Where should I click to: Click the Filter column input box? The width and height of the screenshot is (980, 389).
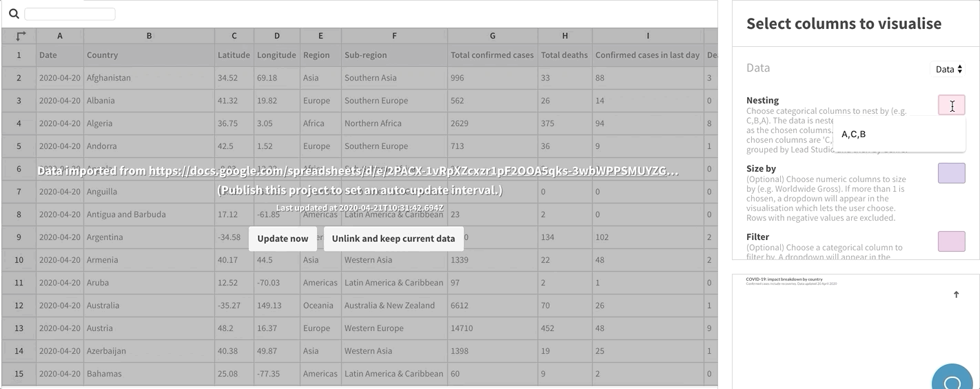tap(951, 241)
